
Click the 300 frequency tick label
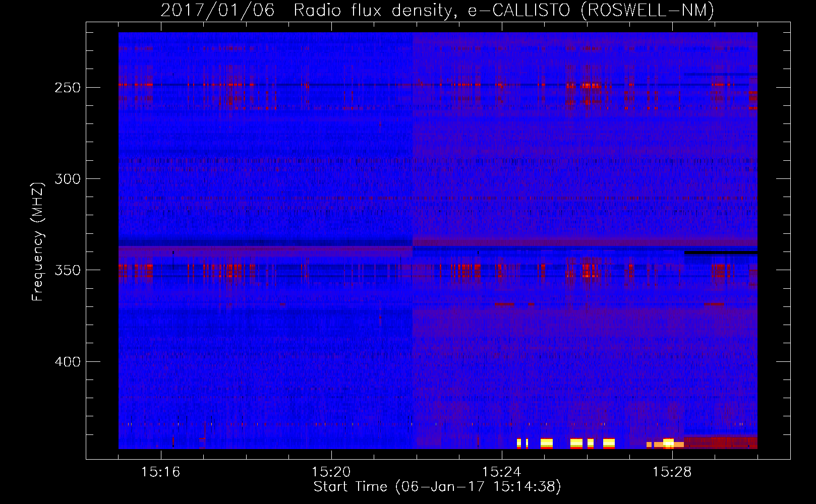[68, 179]
